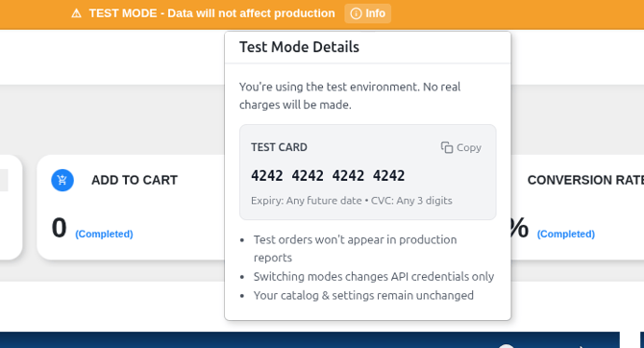Click 'Test orders won't appear in production' bullet
Viewport: 644px width, 348px height.
[355, 249]
